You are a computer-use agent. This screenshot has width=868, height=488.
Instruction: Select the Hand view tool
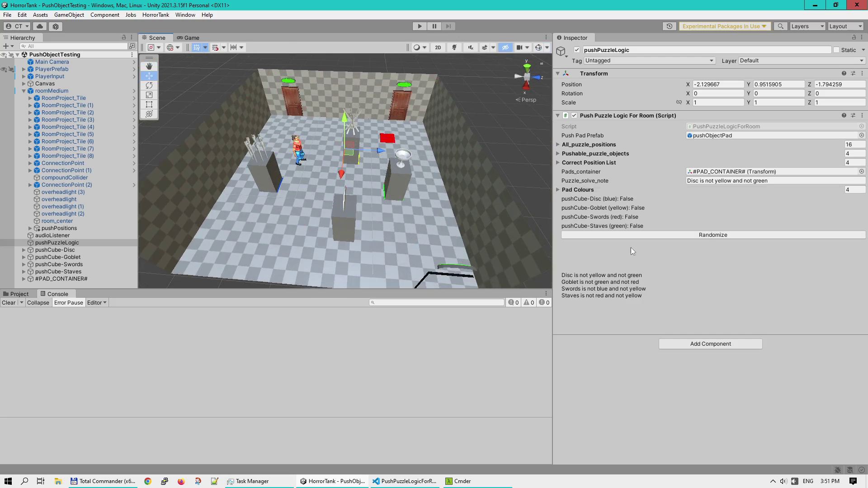click(x=149, y=66)
